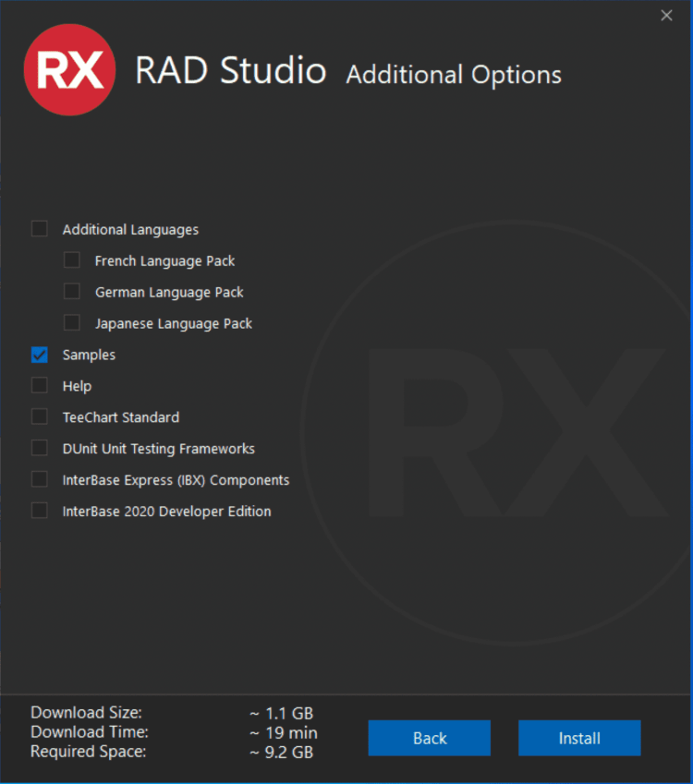Image resolution: width=693 pixels, height=784 pixels.
Task: Click the 'DUnit Unit Testing Frameworks' label
Action: click(x=159, y=449)
